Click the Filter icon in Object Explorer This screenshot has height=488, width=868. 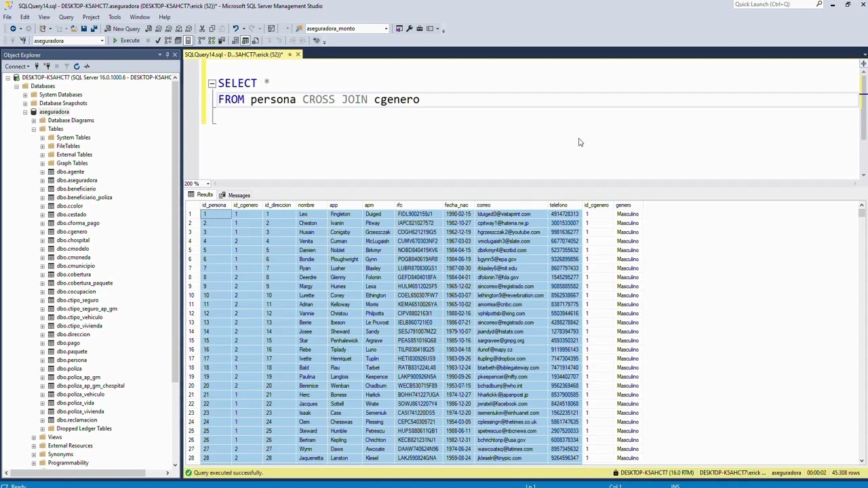66,66
